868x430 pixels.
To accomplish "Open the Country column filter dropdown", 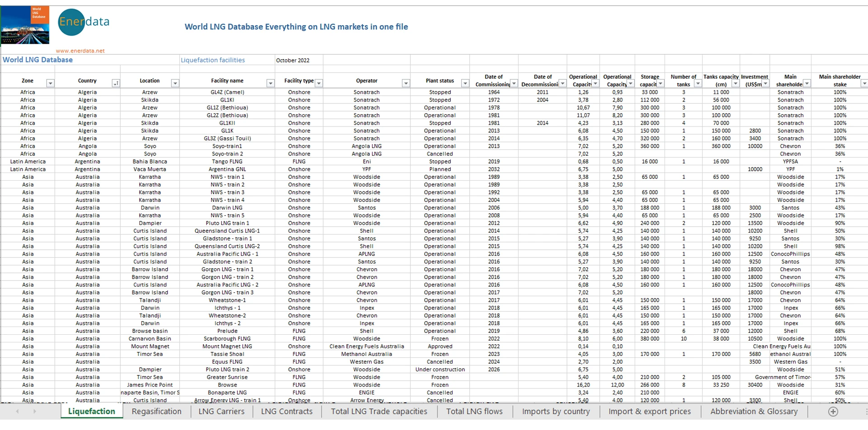I will coord(116,83).
